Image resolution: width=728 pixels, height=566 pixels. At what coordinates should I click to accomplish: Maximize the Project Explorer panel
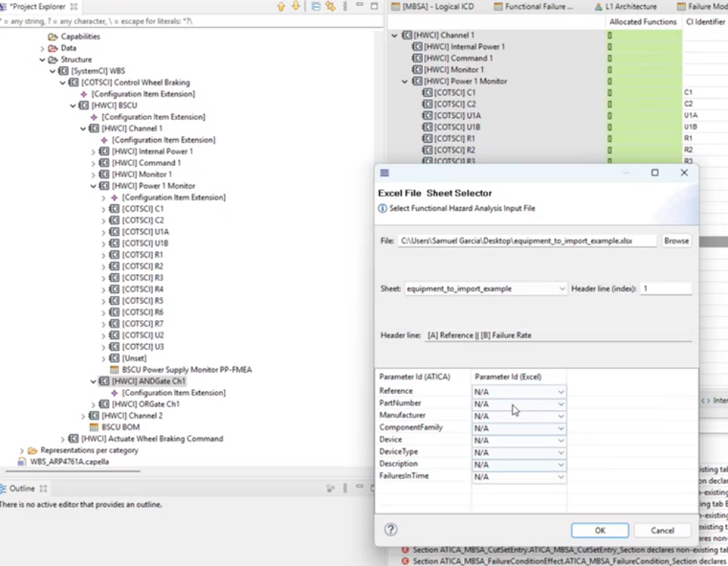pyautogui.click(x=374, y=6)
